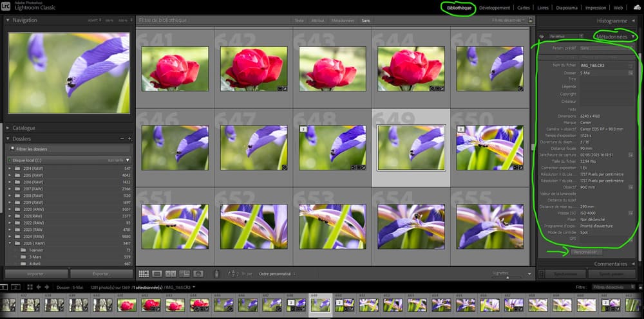Image resolution: width=644 pixels, height=319 pixels.
Task: Click the plus icon in Dossiers panel
Action: (x=129, y=139)
